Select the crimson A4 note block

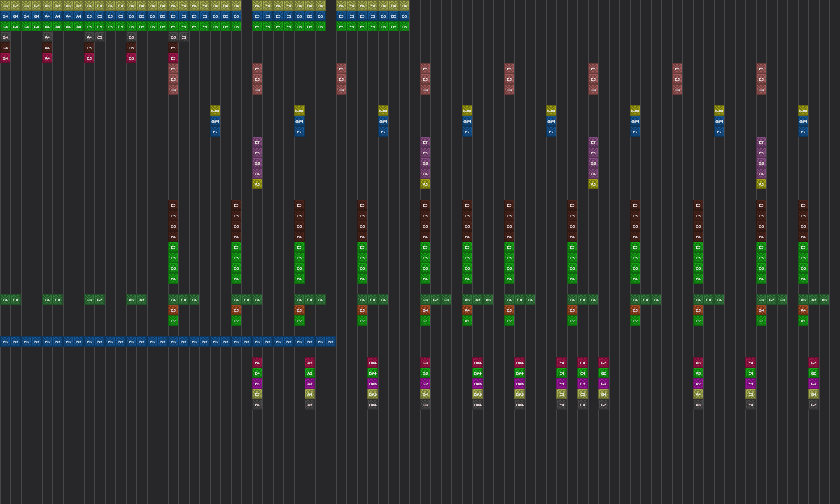pos(47,58)
